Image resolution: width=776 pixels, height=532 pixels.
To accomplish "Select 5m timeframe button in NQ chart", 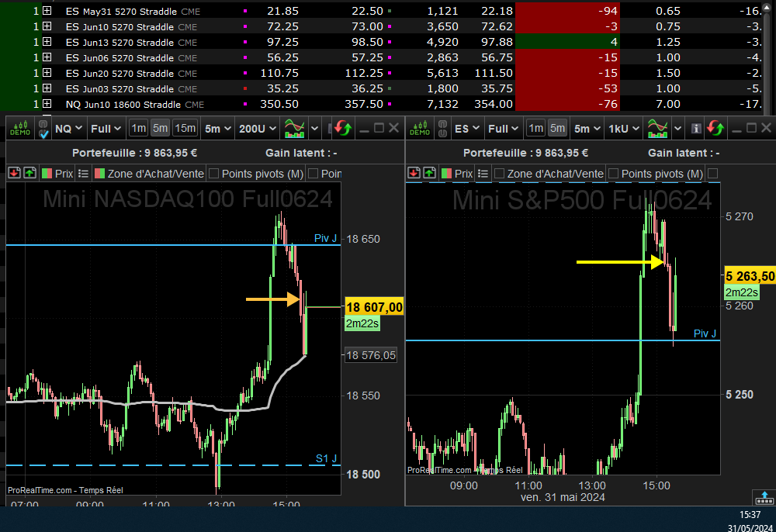I will pyautogui.click(x=161, y=129).
